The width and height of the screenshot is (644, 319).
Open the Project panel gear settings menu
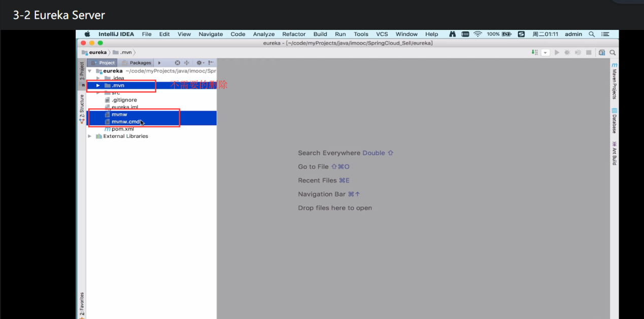200,63
